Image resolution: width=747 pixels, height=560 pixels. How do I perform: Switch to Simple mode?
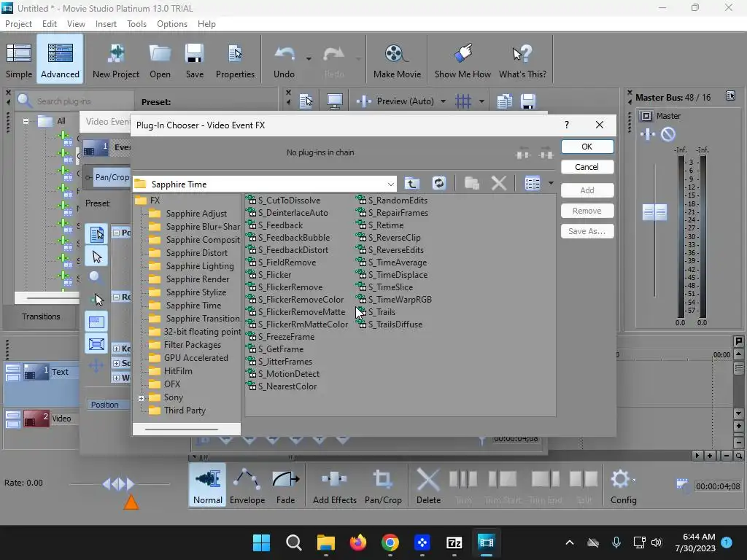coord(18,60)
